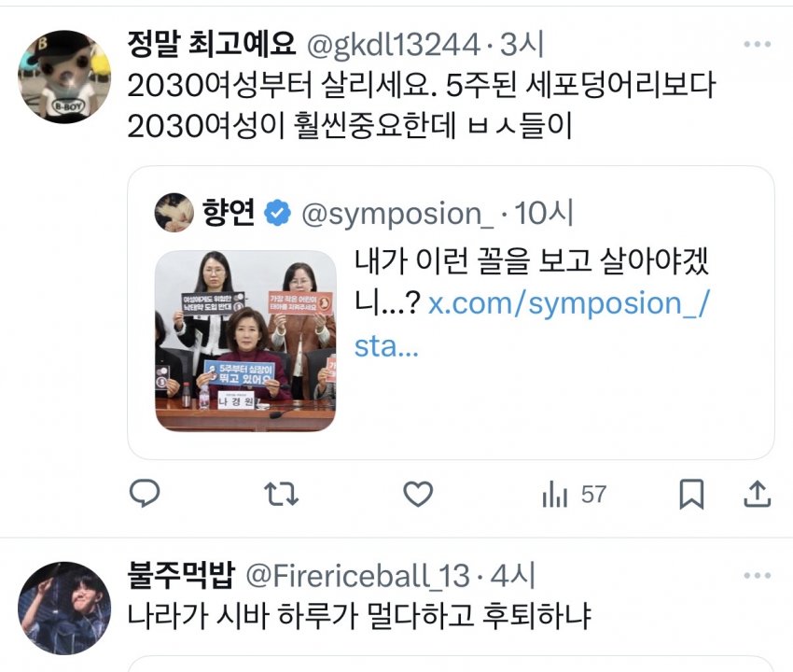Open 정말 최고예요 profile avatar
Viewport: 793px width, 672px height.
pyautogui.click(x=64, y=77)
